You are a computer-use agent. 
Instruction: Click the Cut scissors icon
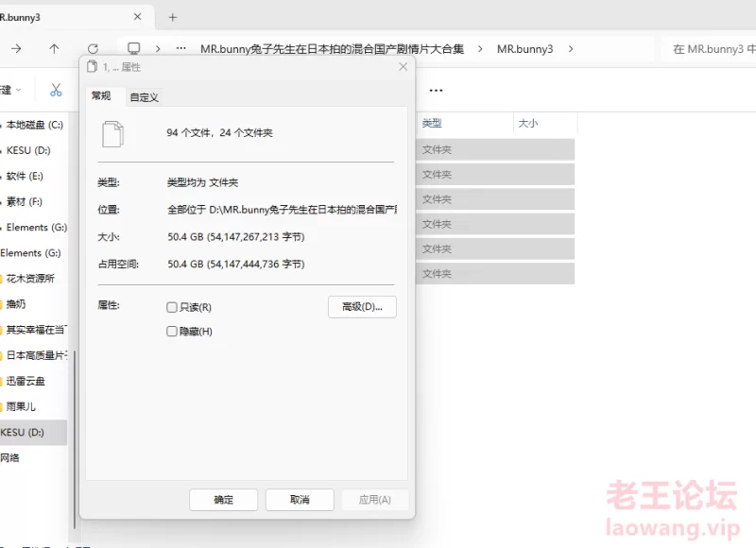[x=56, y=90]
